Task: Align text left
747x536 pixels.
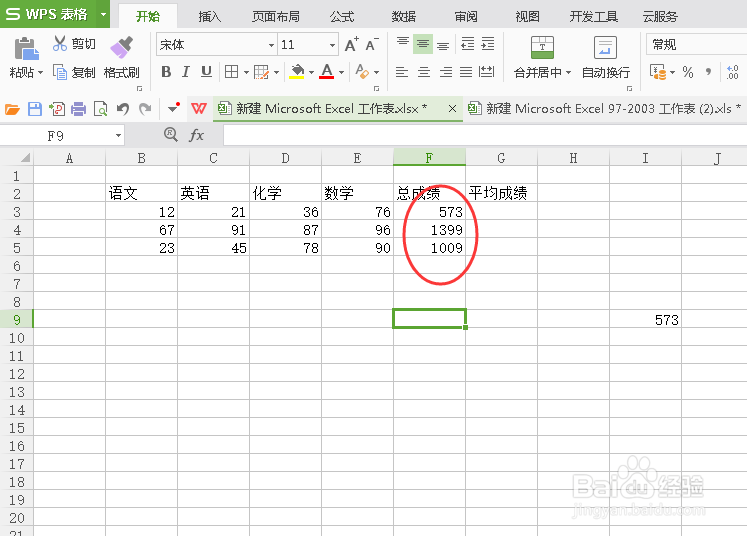Action: (x=402, y=72)
